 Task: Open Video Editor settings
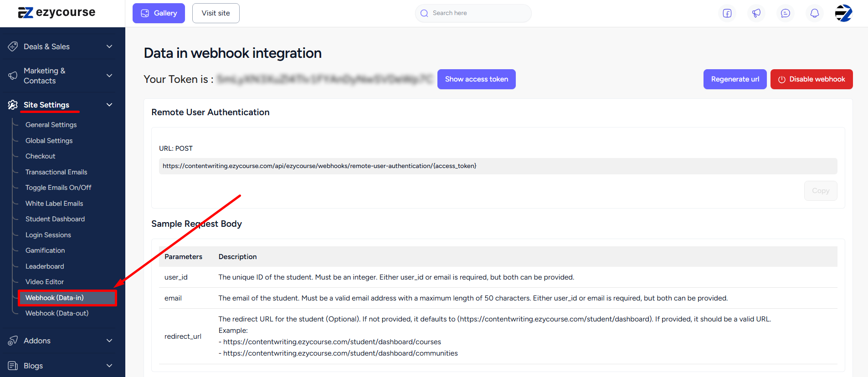pos(45,282)
